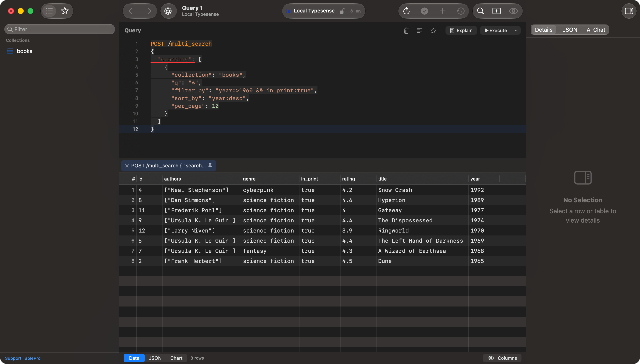The height and width of the screenshot is (364, 640).
Task: Click the POST /multi_search line in editor
Action: (181, 44)
